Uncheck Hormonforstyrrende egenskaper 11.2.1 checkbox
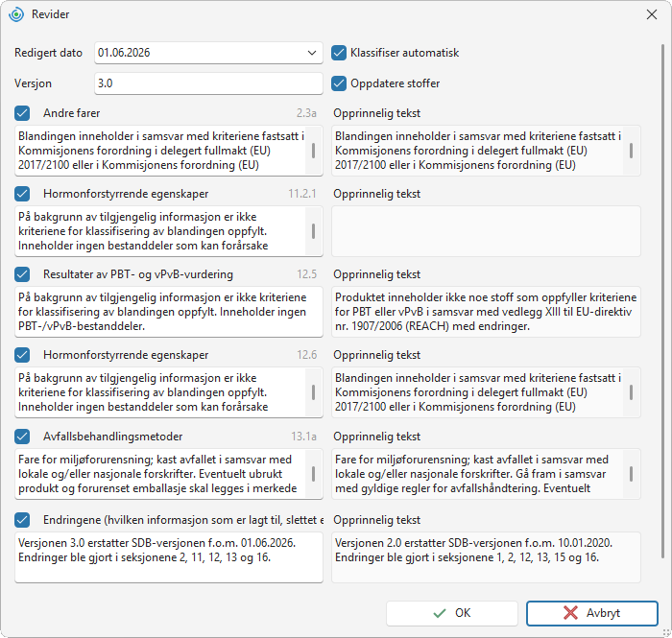The height and width of the screenshot is (638, 672). click(22, 194)
